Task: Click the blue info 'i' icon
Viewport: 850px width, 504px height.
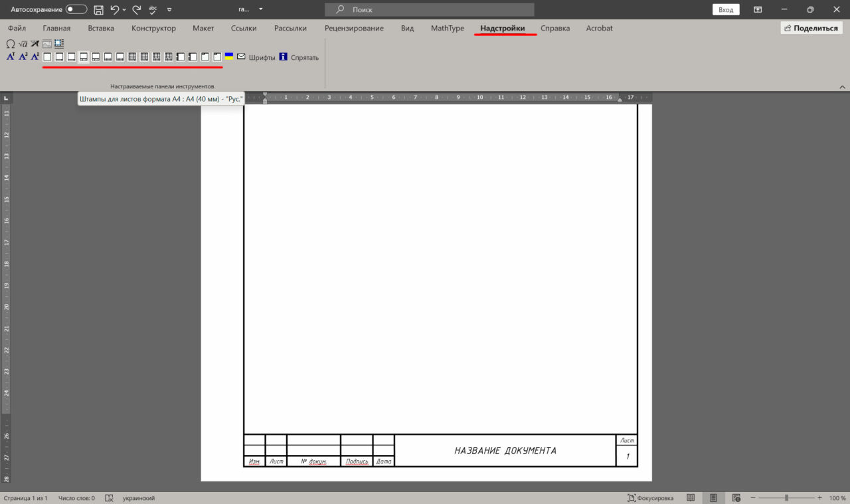Action: coord(284,57)
